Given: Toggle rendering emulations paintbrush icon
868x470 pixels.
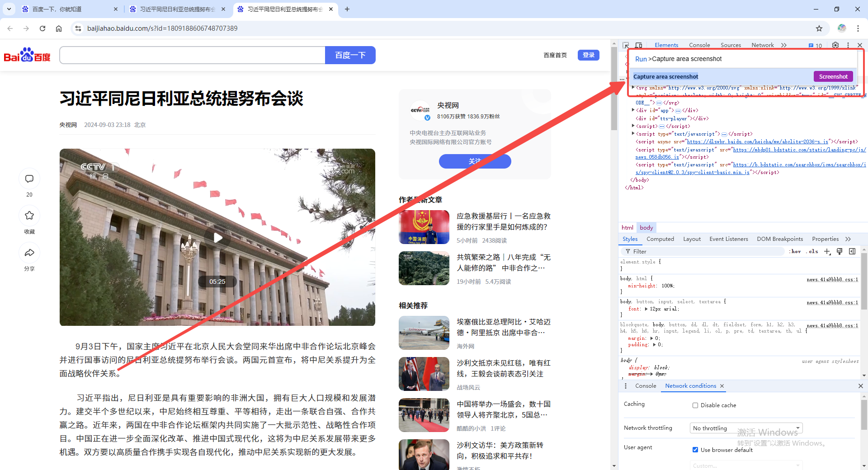Looking at the screenshot, I should (840, 251).
